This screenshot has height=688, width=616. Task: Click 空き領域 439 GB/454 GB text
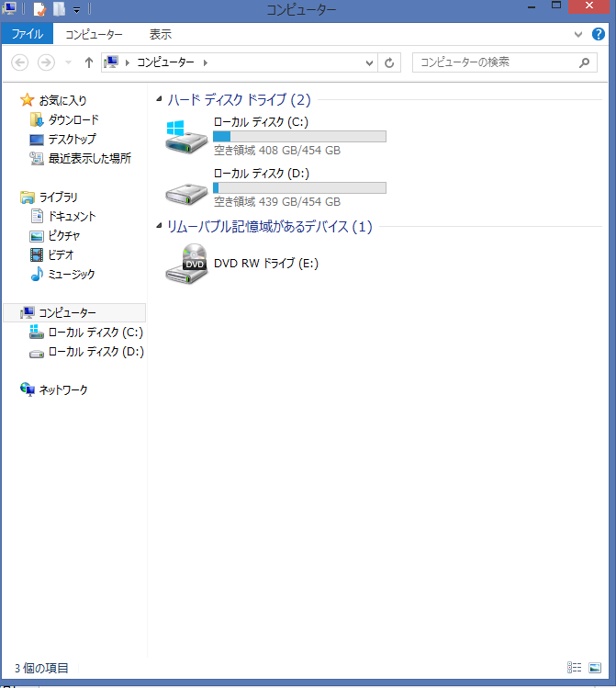(x=277, y=202)
